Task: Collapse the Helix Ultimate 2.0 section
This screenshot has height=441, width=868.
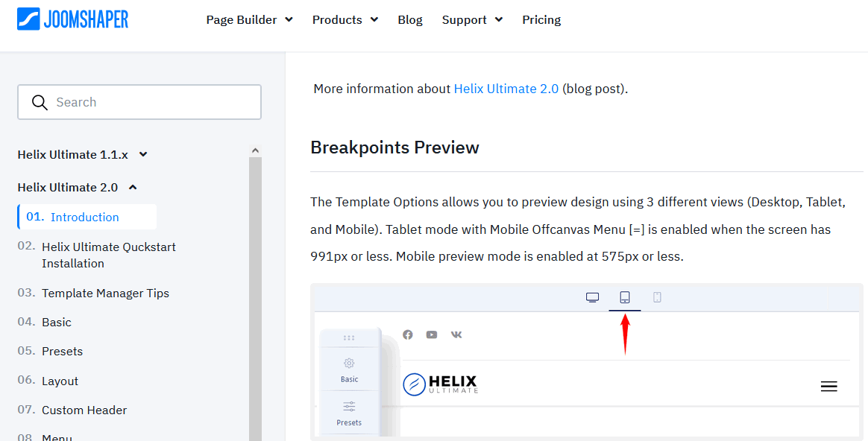Action: [77, 188]
